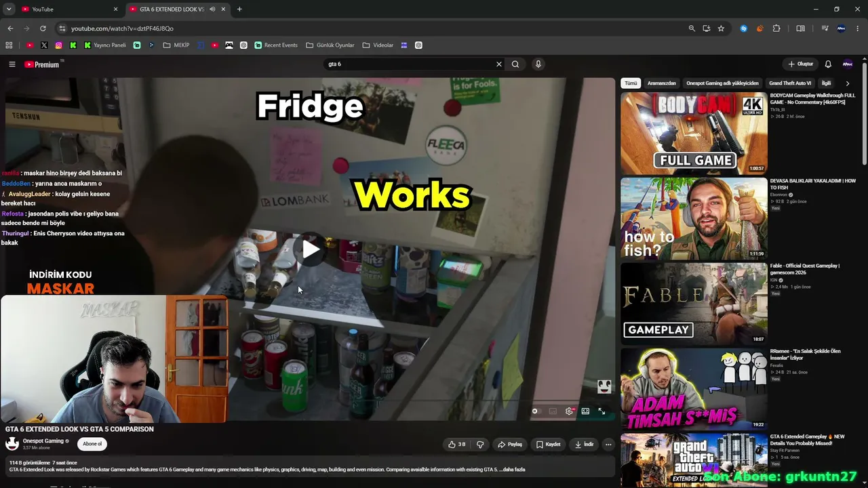Open the Chrome extensions puzzle icon
Image resolution: width=868 pixels, height=488 pixels.
776,28
